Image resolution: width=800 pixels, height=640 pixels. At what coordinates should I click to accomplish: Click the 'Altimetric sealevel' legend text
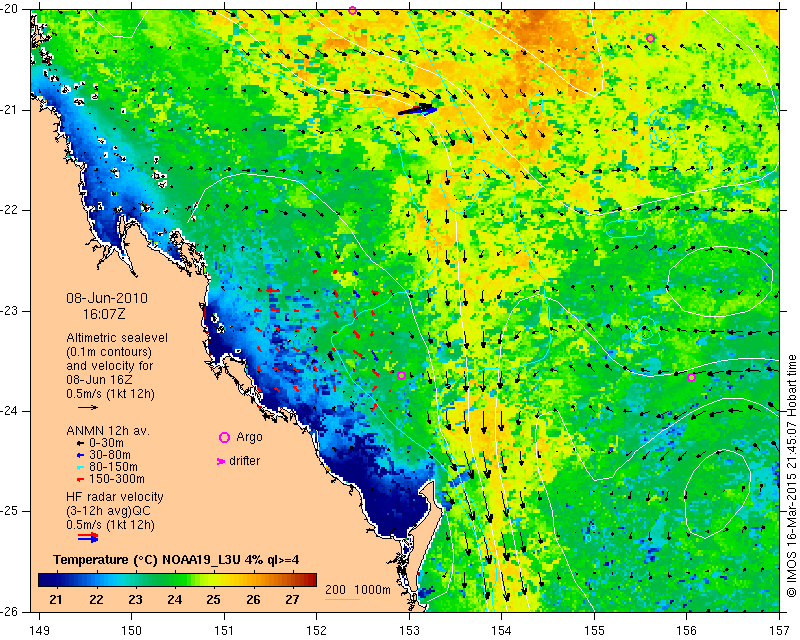(117, 338)
